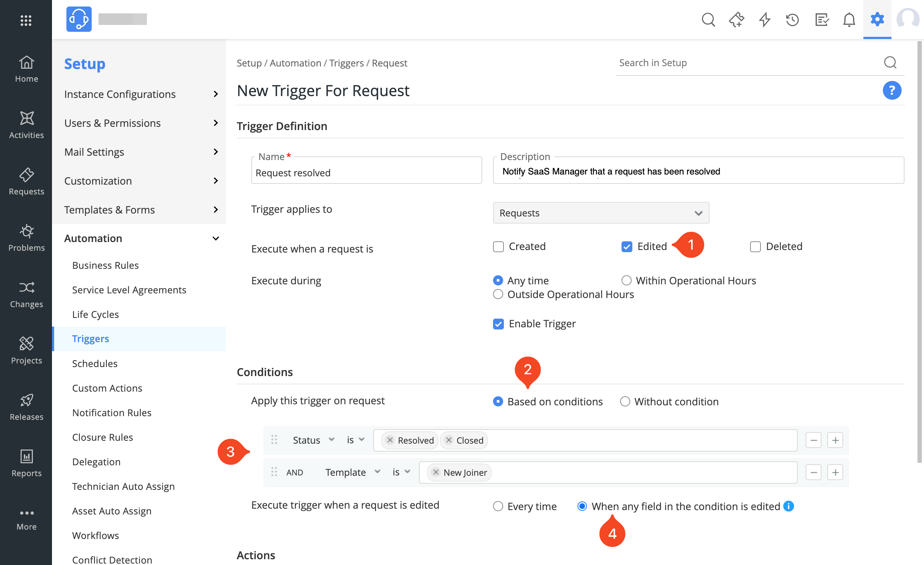The height and width of the screenshot is (565, 924).
Task: Open Reports module
Action: (x=26, y=463)
